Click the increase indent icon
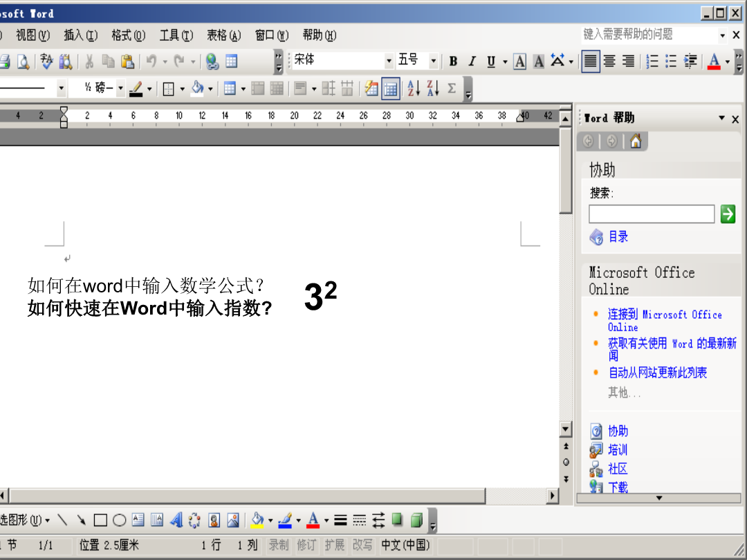The height and width of the screenshot is (560, 747). pos(690,61)
